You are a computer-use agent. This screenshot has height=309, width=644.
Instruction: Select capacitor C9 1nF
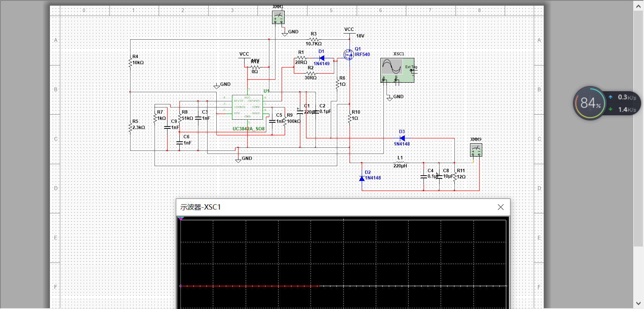pos(167,127)
